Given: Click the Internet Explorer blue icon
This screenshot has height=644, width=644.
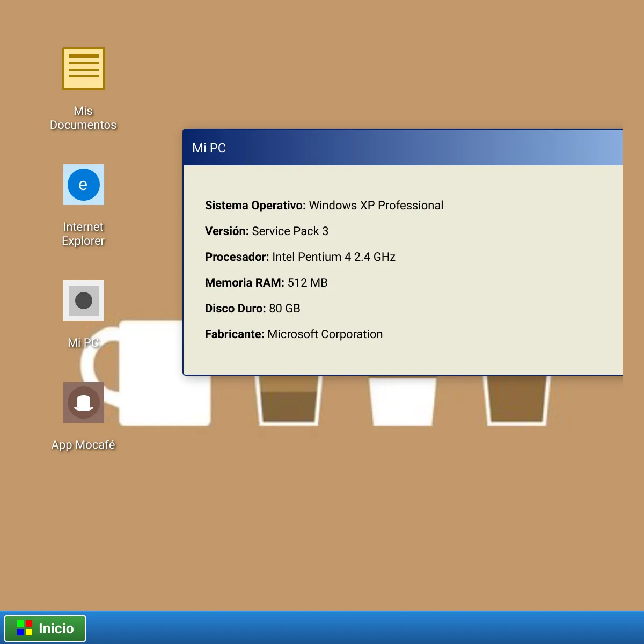Looking at the screenshot, I should [83, 185].
